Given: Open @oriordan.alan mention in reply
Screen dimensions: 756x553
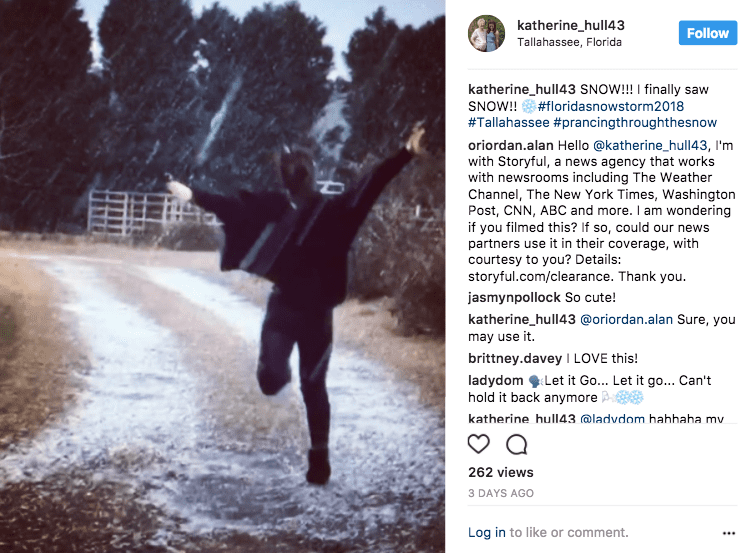Looking at the screenshot, I should click(x=626, y=320).
